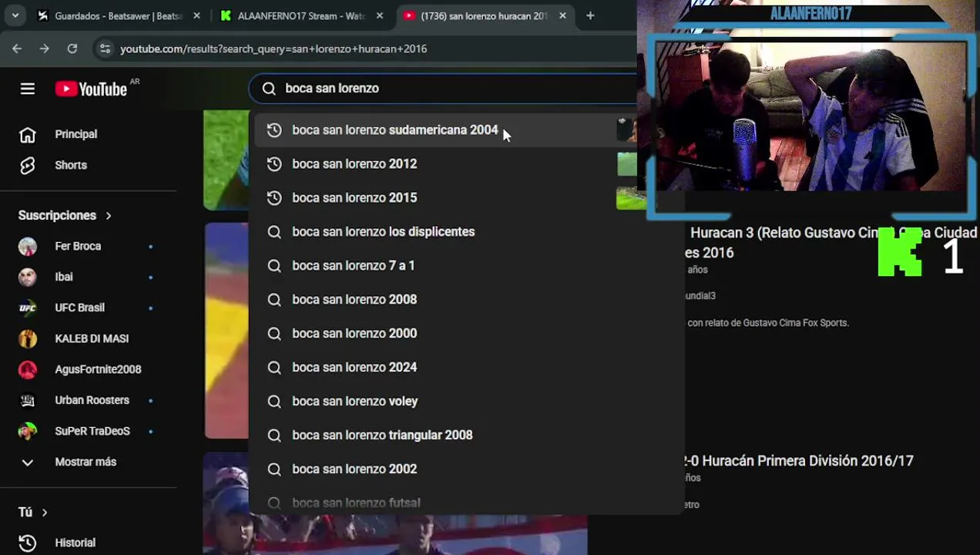Click search icon beside 'boca san lorenzo 2024'

pyautogui.click(x=274, y=368)
